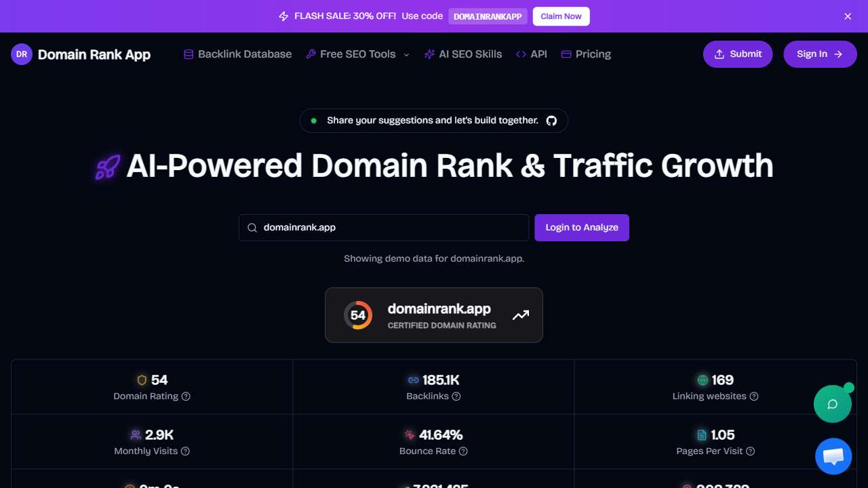The image size is (868, 488).
Task: Click the trending arrow on the domainrank.app rating card
Action: [520, 314]
